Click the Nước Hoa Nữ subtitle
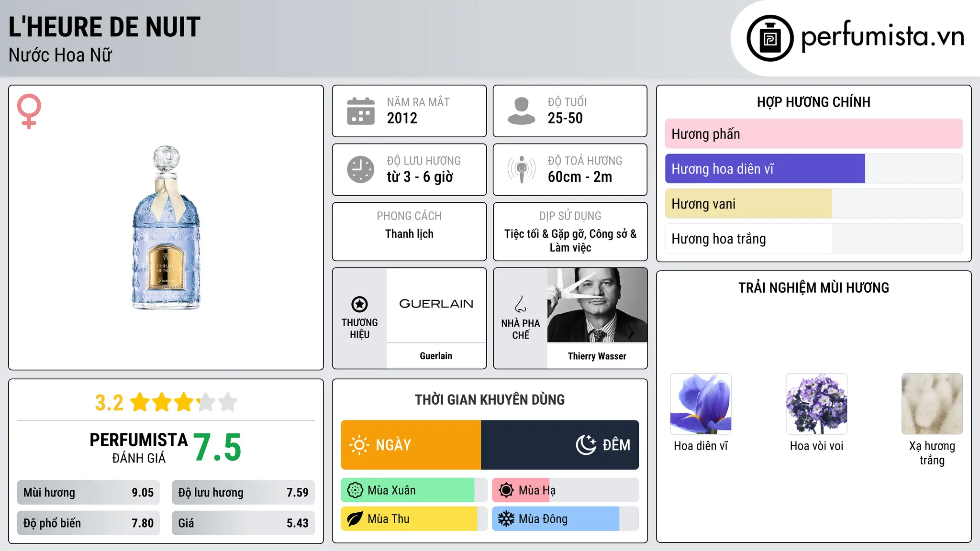Image resolution: width=980 pixels, height=551 pixels. (x=60, y=55)
